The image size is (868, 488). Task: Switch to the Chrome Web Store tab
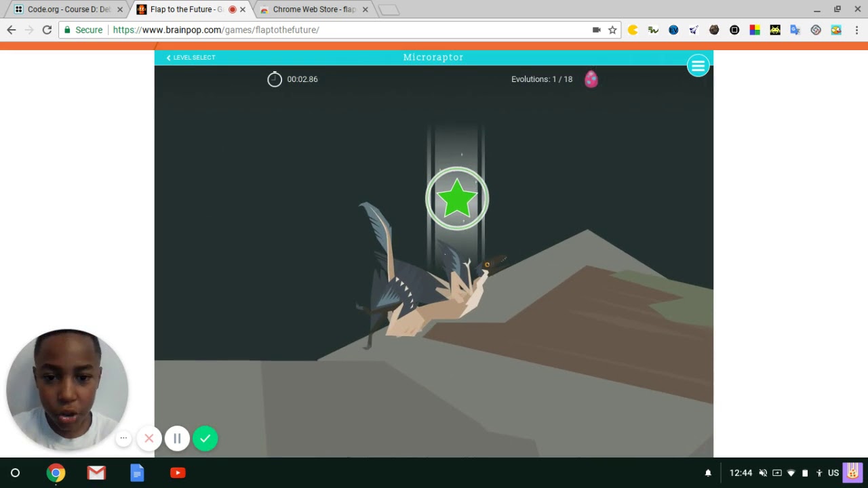click(314, 9)
